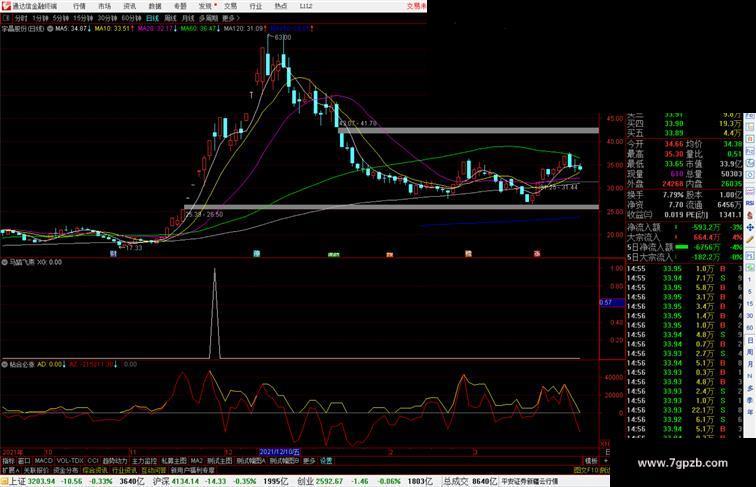Viewport: 756px width, 487px height.
Task: Click the red dollar sign icon in sidebar
Action: pyautogui.click(x=750, y=216)
